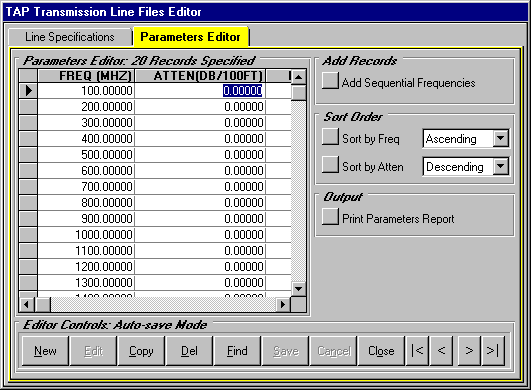Jump to first record with |< button
The image size is (531, 390).
(x=417, y=351)
